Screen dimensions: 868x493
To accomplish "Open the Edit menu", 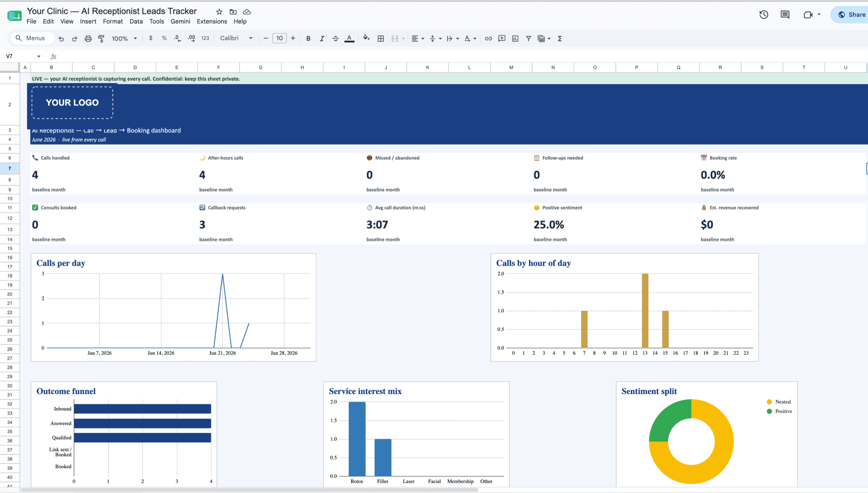I will pyautogui.click(x=48, y=21).
